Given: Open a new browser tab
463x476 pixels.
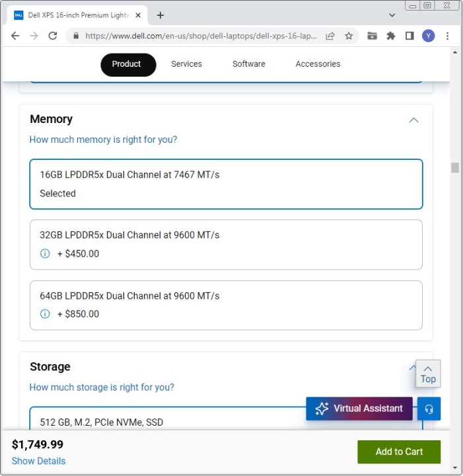Looking at the screenshot, I should tap(160, 15).
